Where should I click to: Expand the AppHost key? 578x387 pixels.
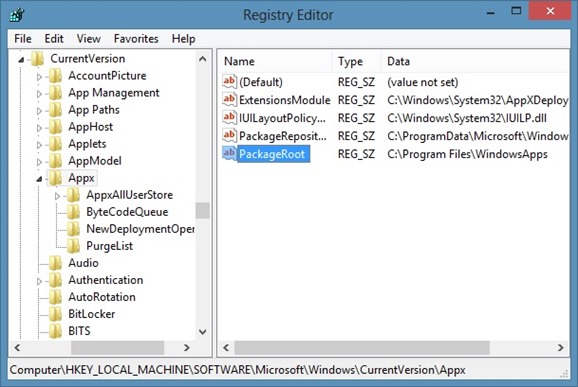coord(39,128)
